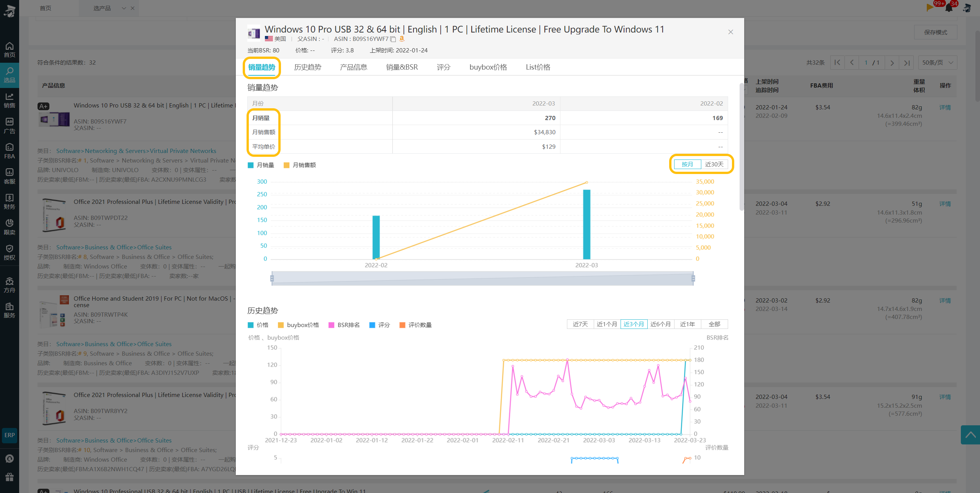This screenshot has height=493, width=980.
Task: Open the FBA sidebar icon
Action: coord(10,151)
